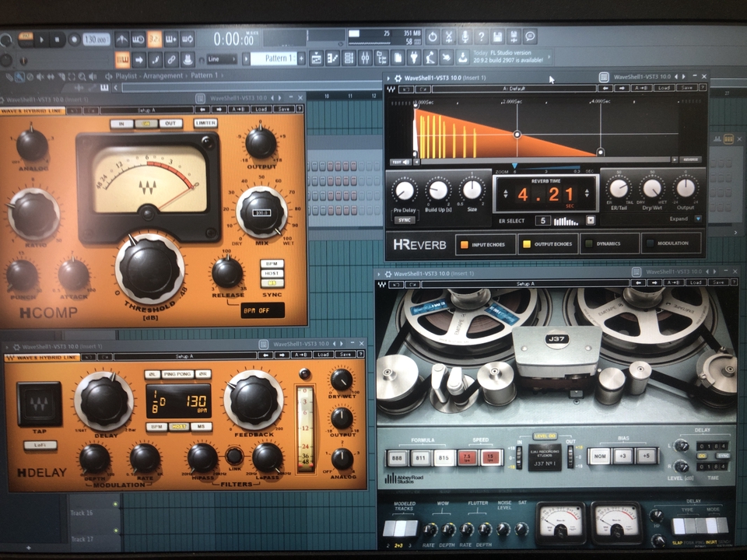Toggle the LIMITER button on HComp
Screen dimensions: 747x560
click(205, 123)
